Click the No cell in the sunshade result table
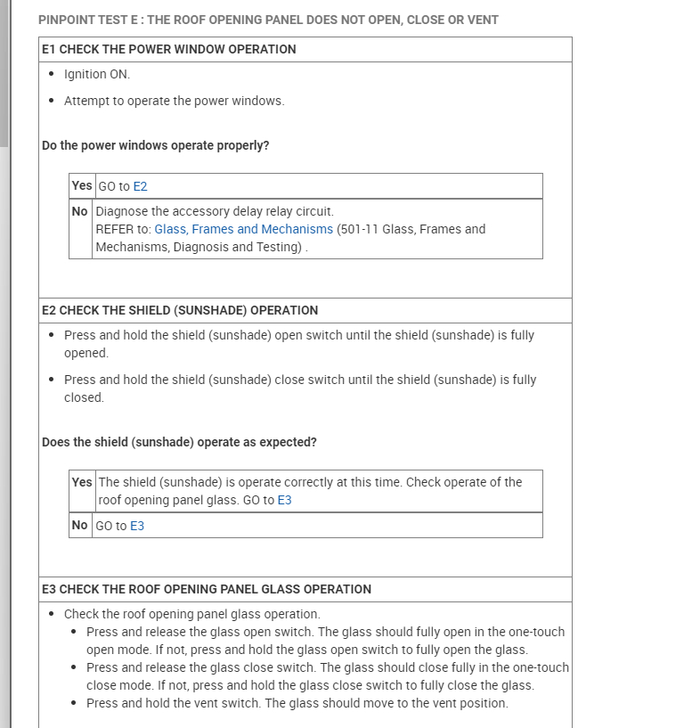700x728 pixels. [80, 525]
